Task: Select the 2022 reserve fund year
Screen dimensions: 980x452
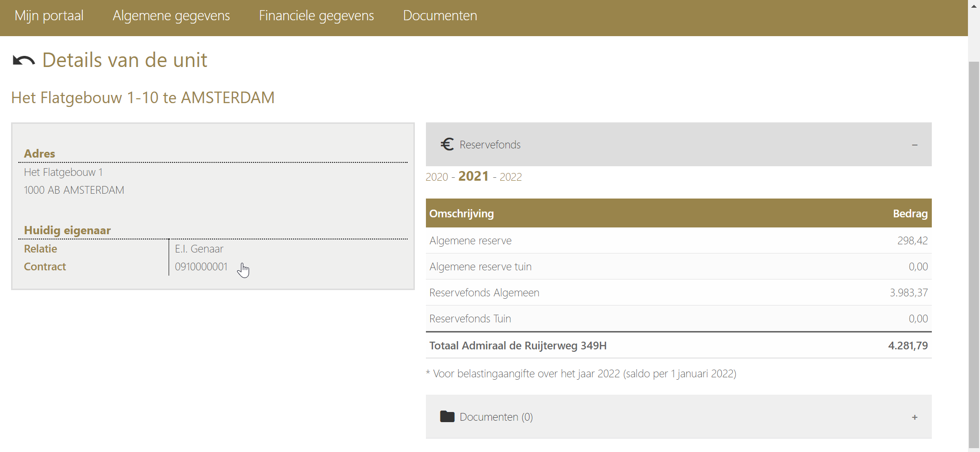Action: (509, 176)
